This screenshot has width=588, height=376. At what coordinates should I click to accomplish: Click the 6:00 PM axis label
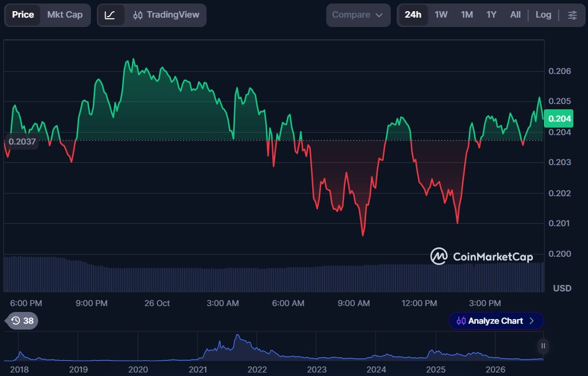tap(26, 303)
